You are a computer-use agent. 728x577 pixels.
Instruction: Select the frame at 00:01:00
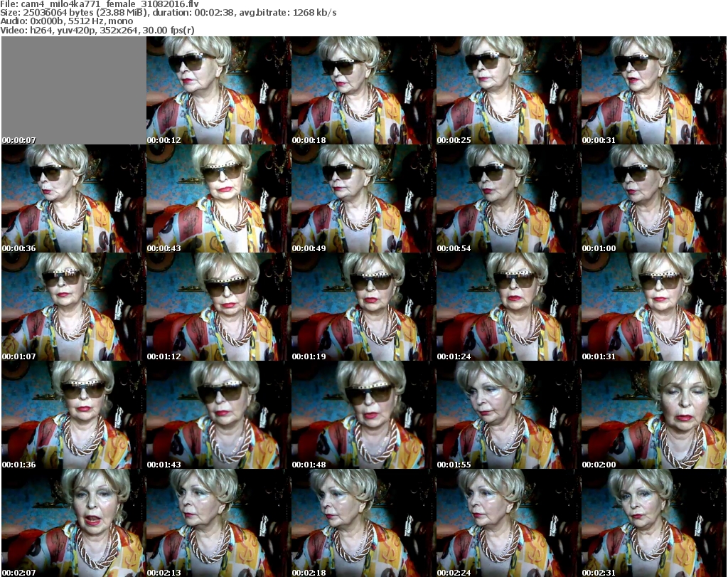click(654, 198)
